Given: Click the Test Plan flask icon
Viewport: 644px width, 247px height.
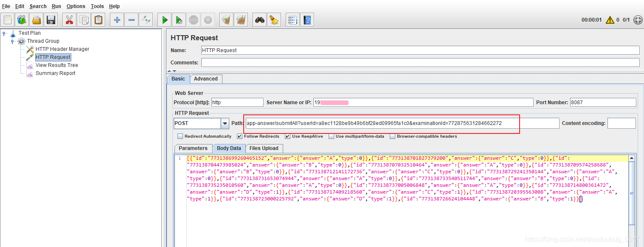Looking at the screenshot, I should click(x=13, y=33).
